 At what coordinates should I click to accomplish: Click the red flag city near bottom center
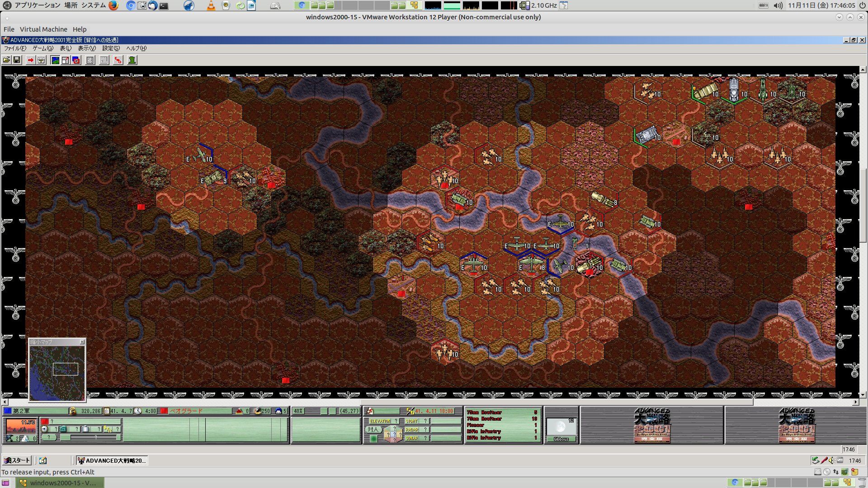tap(285, 380)
